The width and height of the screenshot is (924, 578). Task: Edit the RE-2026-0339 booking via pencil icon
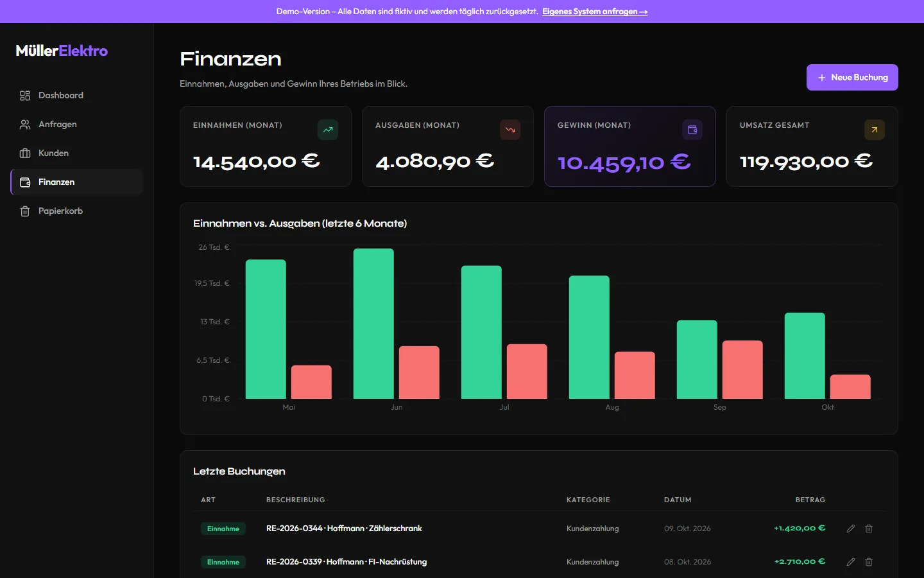click(851, 562)
